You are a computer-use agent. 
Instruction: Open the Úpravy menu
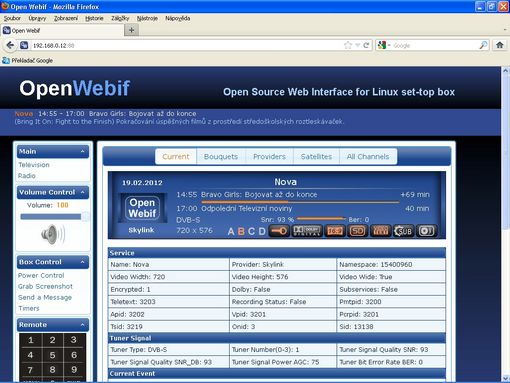pos(37,18)
